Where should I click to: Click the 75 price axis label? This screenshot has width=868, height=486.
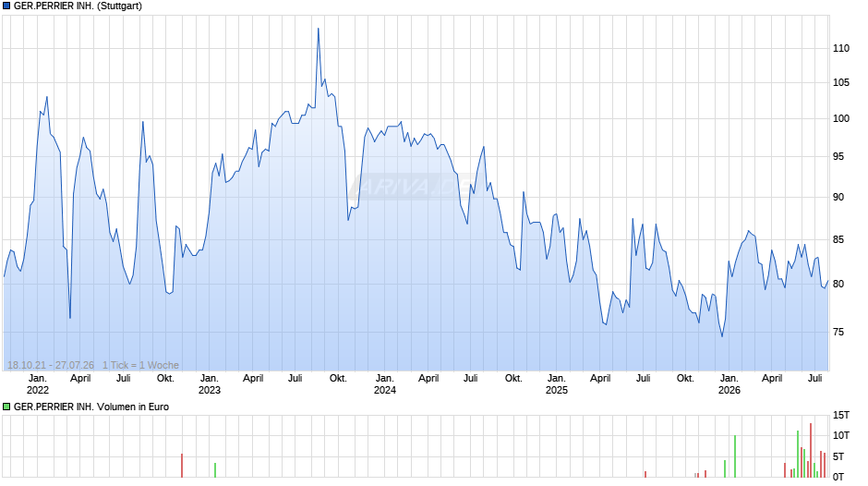(838, 332)
